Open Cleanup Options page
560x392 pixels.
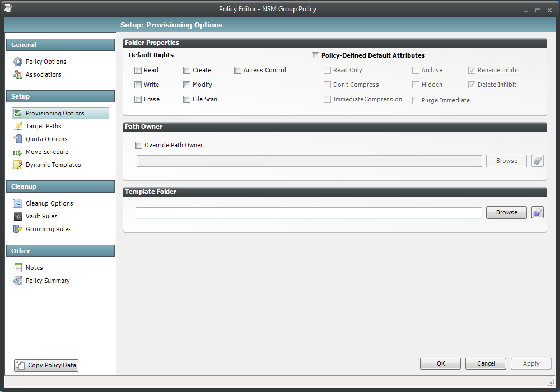[x=49, y=203]
